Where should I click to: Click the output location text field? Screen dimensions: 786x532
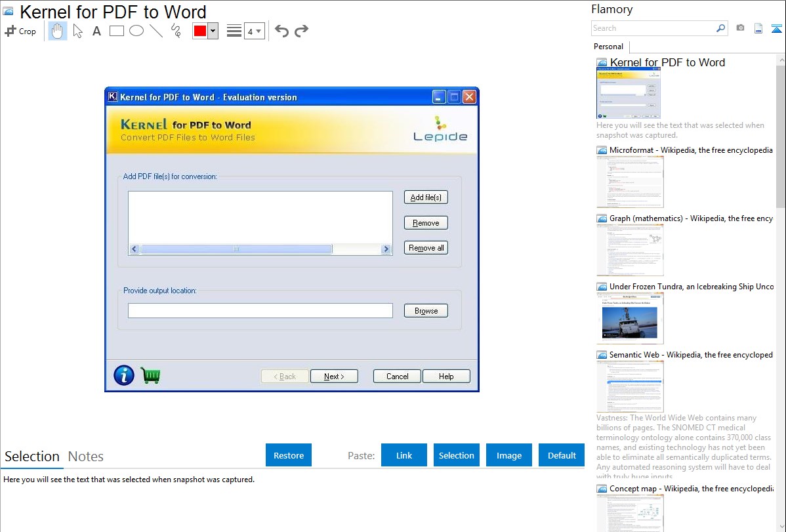tap(260, 311)
